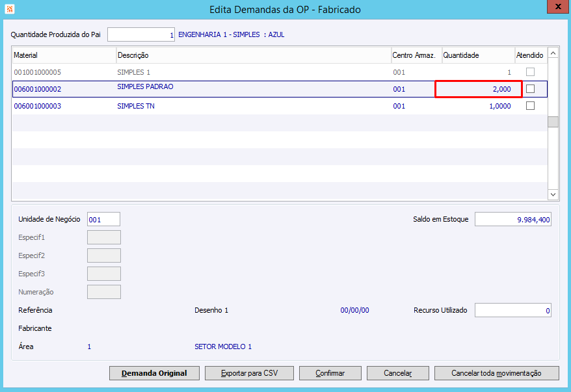The width and height of the screenshot is (571, 392).
Task: Tick Atendido checkbox for SIMPLES PADRAO row
Action: 530,88
